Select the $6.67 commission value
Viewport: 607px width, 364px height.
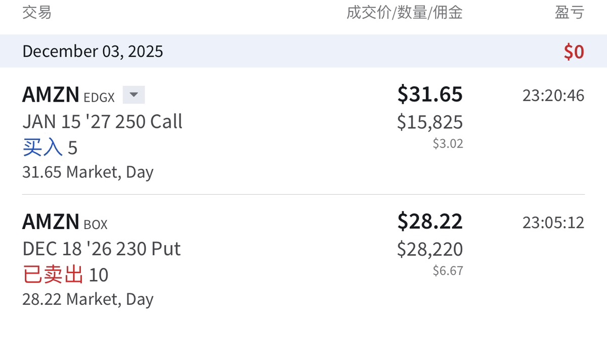coord(448,271)
